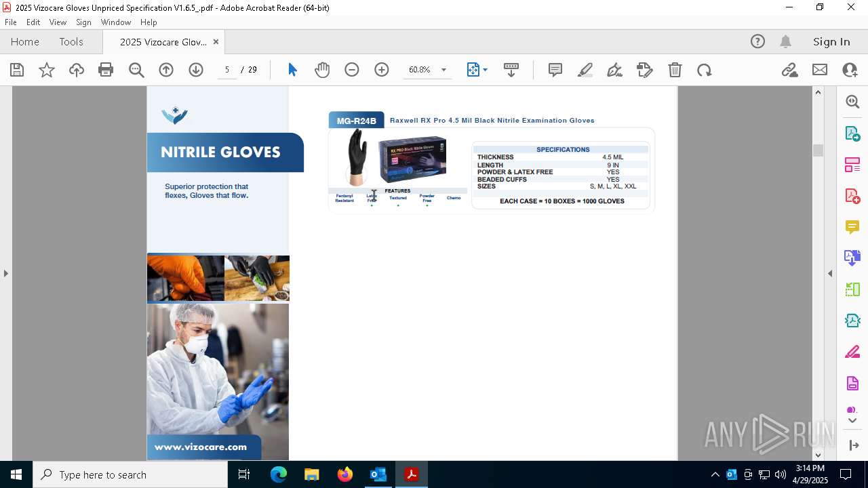Screen dimensions: 868x488
Task: Customize the tools pane with the bottom arrow icon
Action: [x=853, y=445]
